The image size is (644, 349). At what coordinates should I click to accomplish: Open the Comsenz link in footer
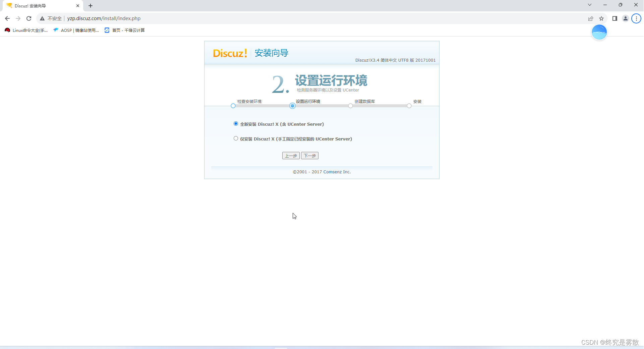[x=333, y=172]
